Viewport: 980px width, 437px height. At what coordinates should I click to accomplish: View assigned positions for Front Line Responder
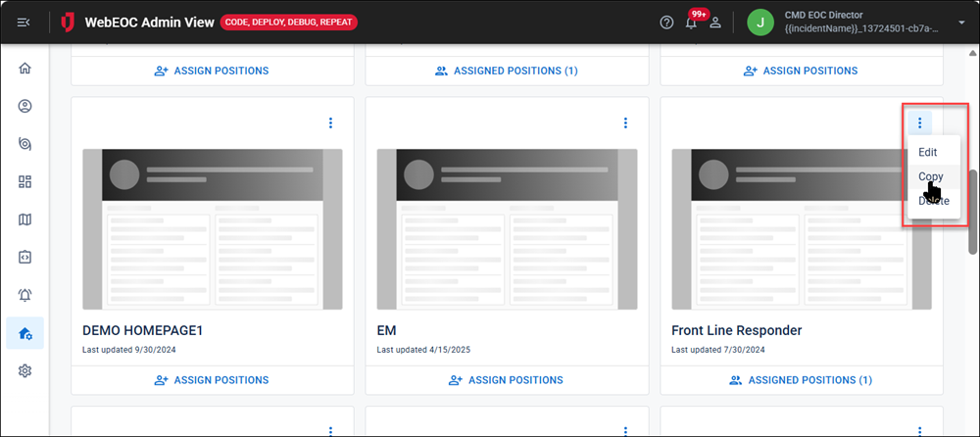(802, 380)
